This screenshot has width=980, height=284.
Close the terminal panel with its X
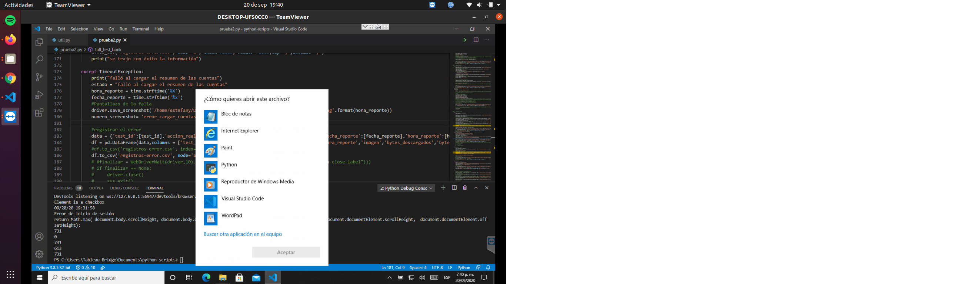(487, 187)
